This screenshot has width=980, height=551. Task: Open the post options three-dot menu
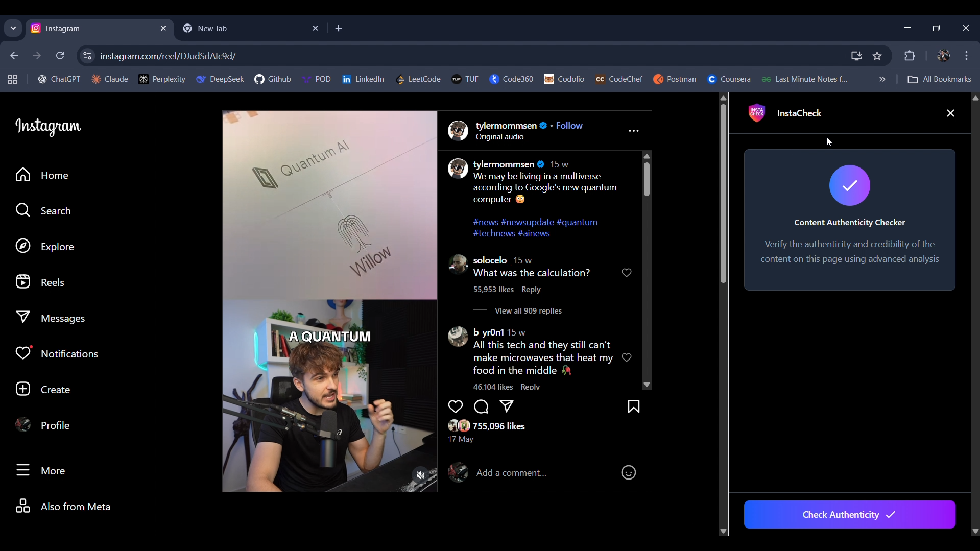[634, 131]
